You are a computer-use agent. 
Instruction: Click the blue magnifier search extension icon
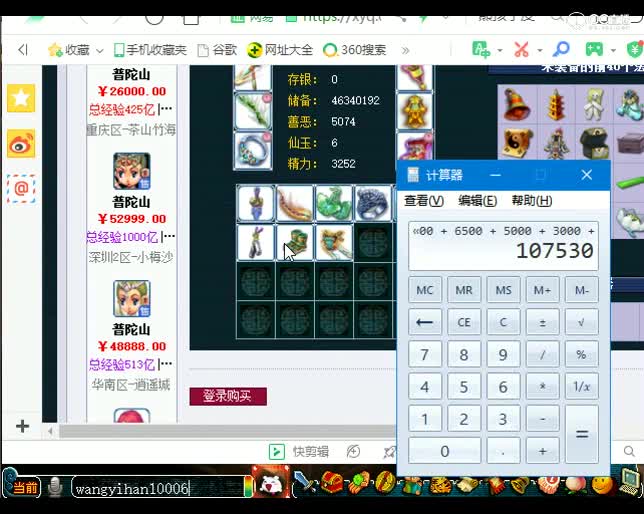pyautogui.click(x=561, y=49)
